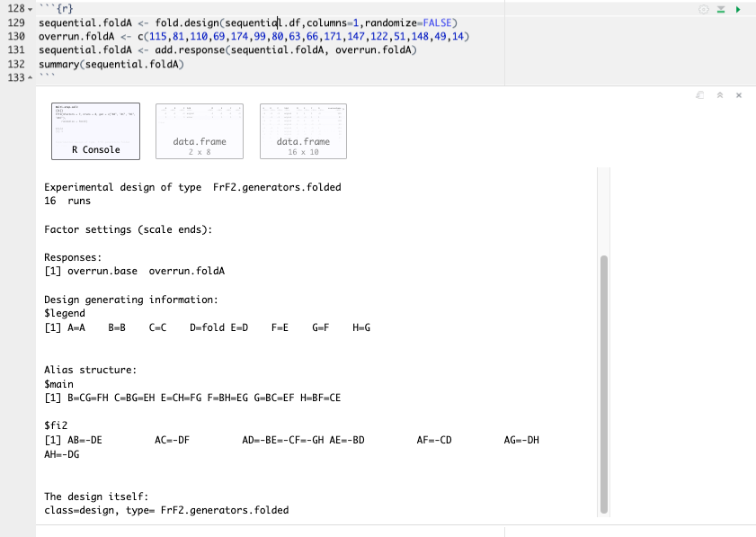Open the 16 x 10 data.frame preview

[302, 130]
